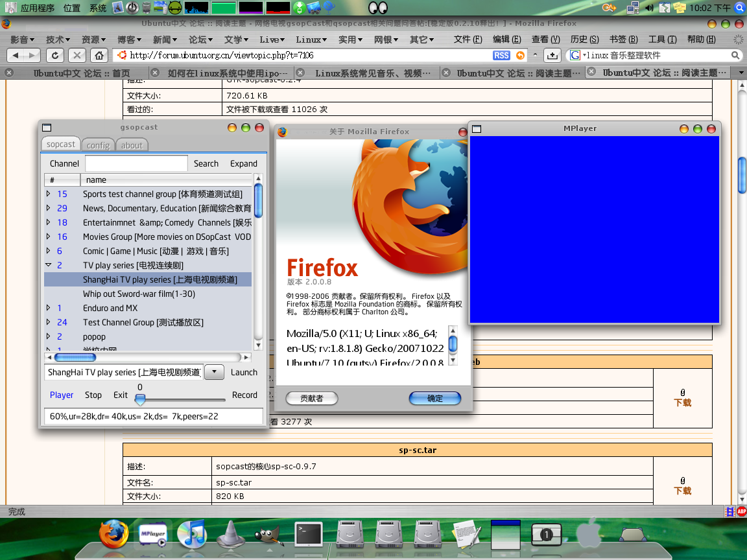This screenshot has height=560, width=747.
Task: Click the gsopcast volume slider handle
Action: tap(140, 399)
